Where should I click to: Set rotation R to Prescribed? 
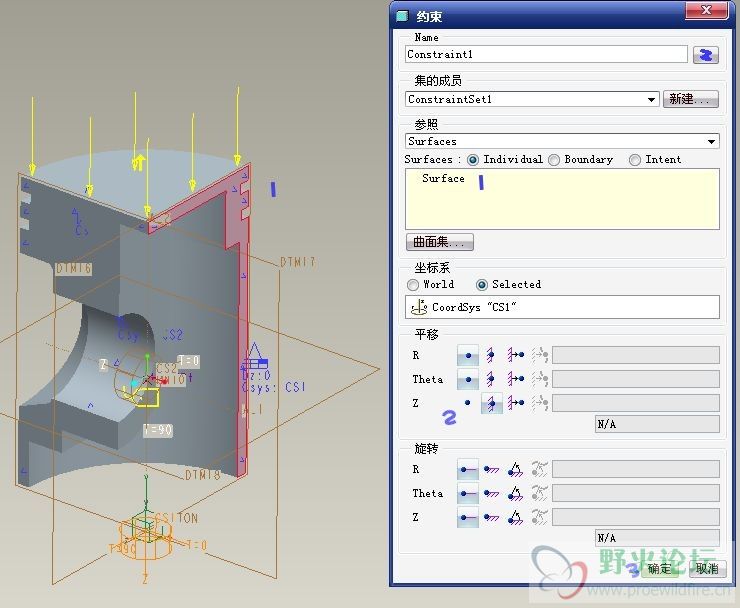click(516, 469)
